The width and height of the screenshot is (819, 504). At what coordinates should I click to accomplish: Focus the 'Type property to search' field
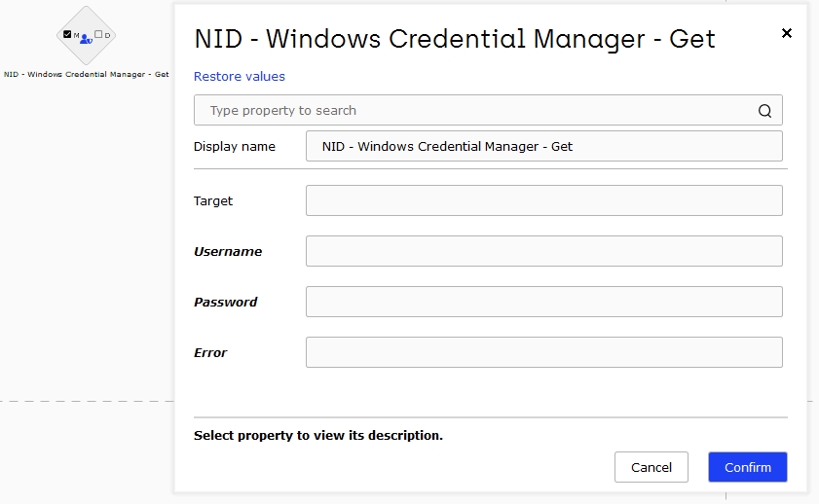[x=488, y=110]
